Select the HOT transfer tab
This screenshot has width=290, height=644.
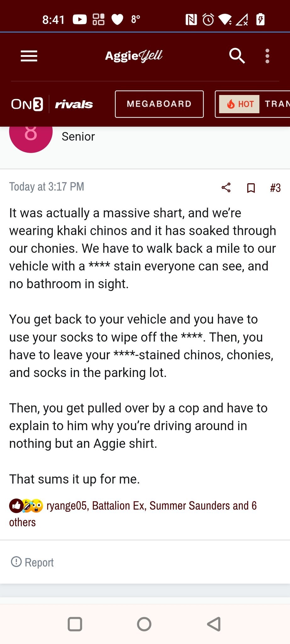coord(252,104)
